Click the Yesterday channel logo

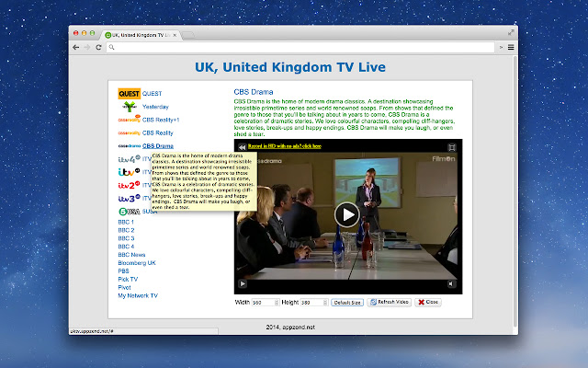coord(130,107)
